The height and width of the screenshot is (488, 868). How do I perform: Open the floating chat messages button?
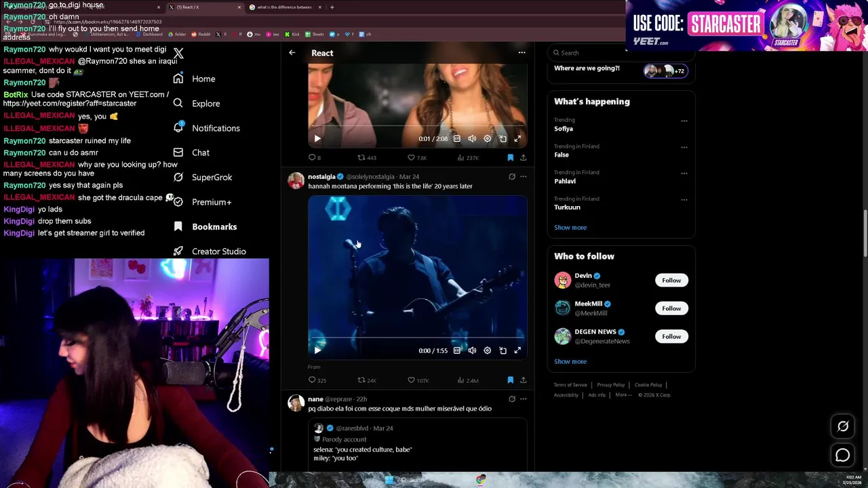(x=843, y=455)
